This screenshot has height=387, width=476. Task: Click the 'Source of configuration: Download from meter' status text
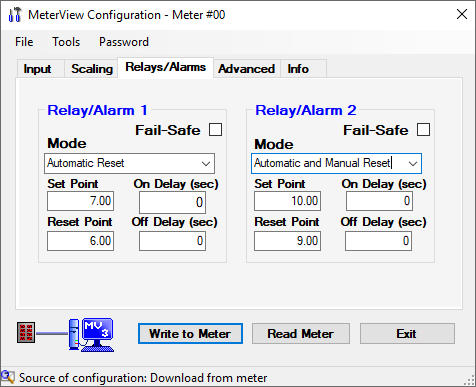143,378
